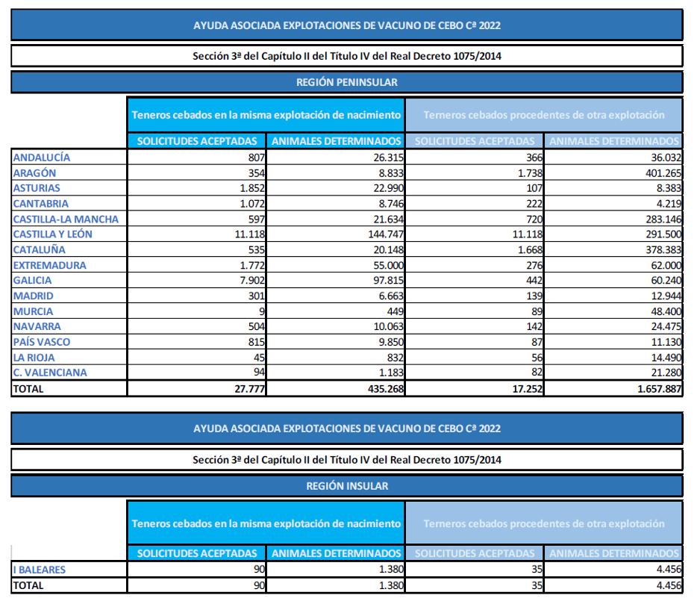The image size is (700, 601).
Task: Click the REGIÓN PENINSULAR header bar
Action: pos(347,82)
